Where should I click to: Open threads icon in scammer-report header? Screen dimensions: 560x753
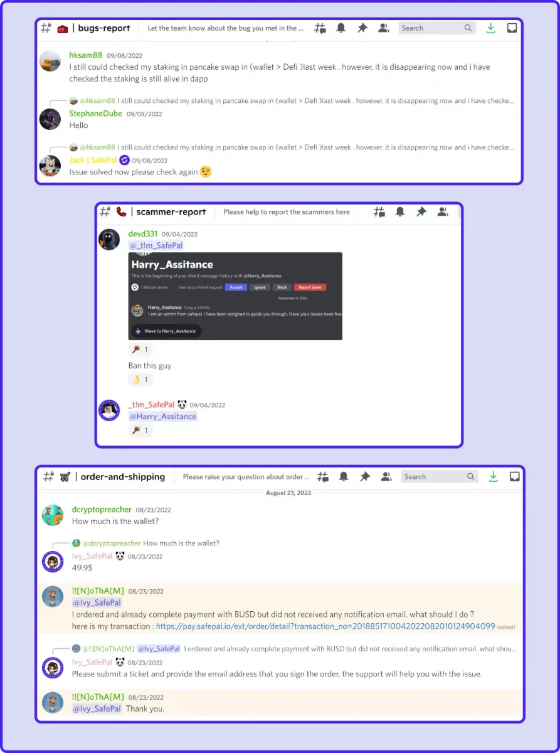click(379, 212)
